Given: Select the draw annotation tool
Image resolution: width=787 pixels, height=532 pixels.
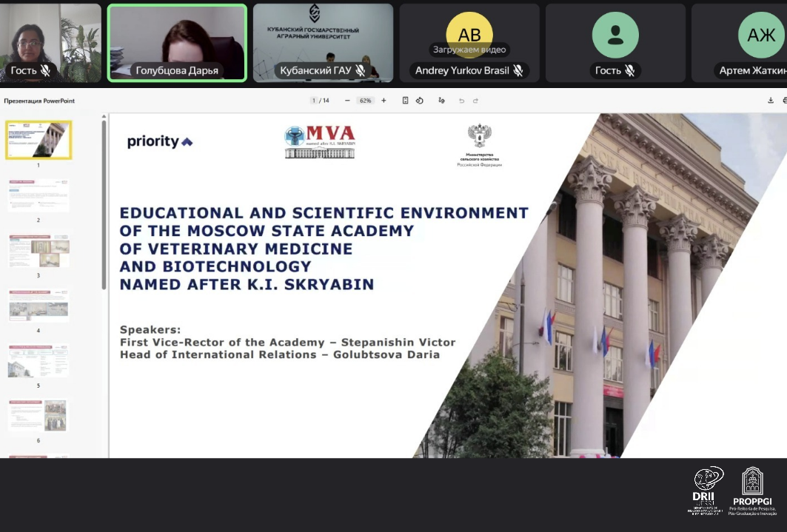Looking at the screenshot, I should pos(441,101).
